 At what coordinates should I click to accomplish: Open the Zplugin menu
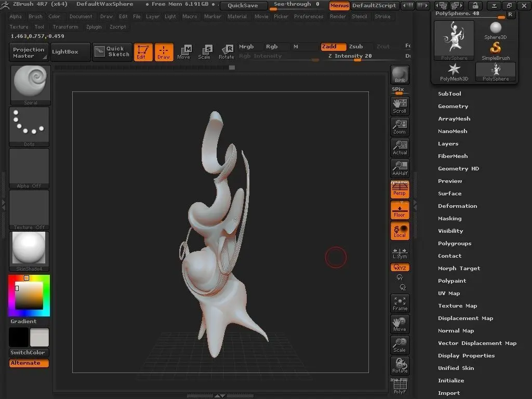94,27
